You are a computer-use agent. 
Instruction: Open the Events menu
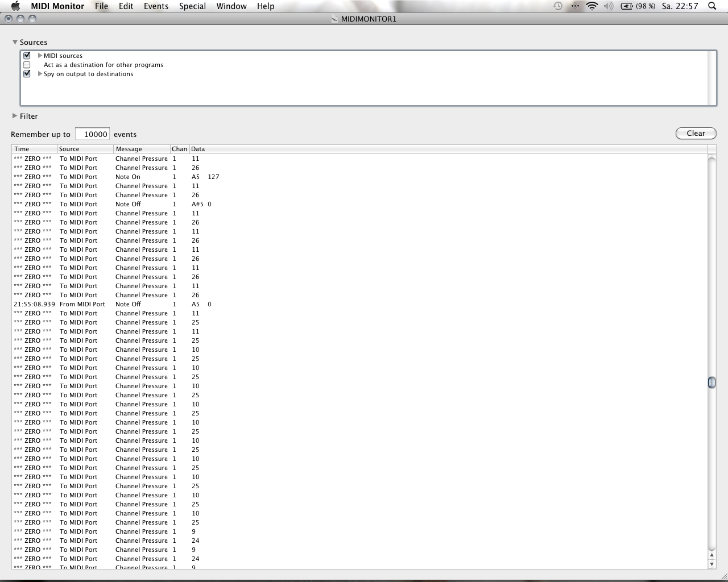click(x=156, y=6)
